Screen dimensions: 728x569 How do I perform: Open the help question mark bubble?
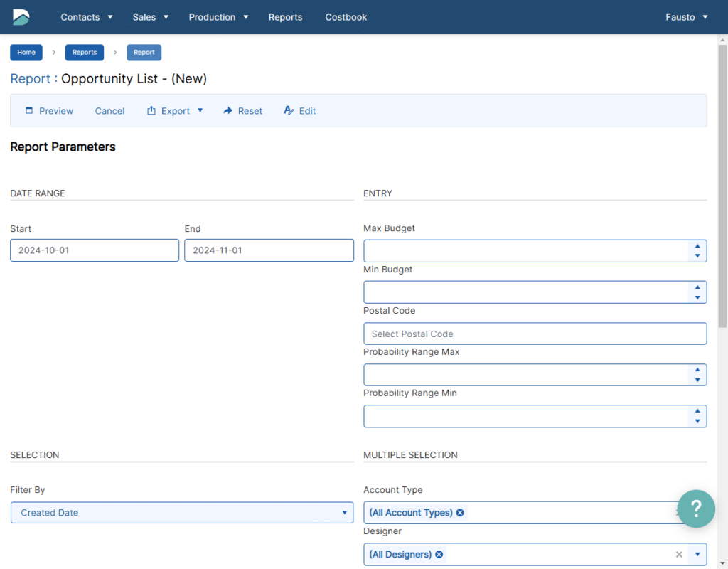pyautogui.click(x=696, y=509)
